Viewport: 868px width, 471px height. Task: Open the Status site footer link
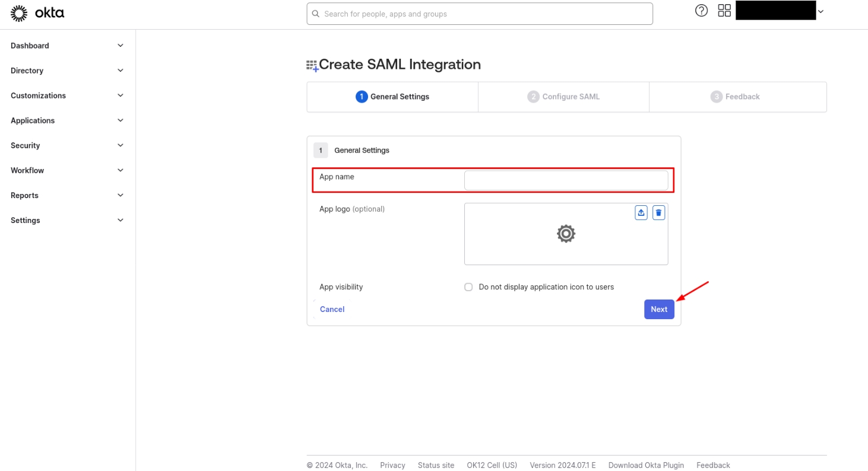click(436, 465)
